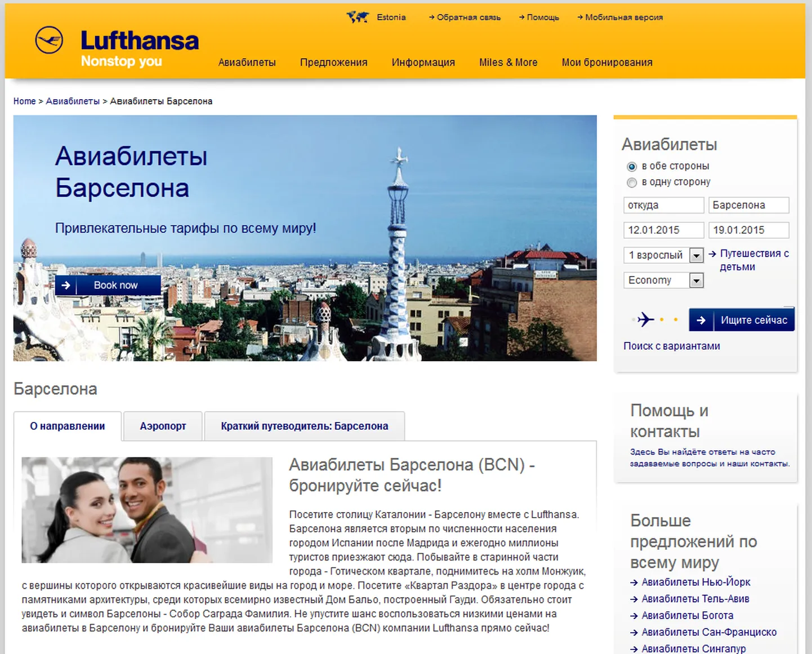Click the Estonia country selector link

coord(391,17)
